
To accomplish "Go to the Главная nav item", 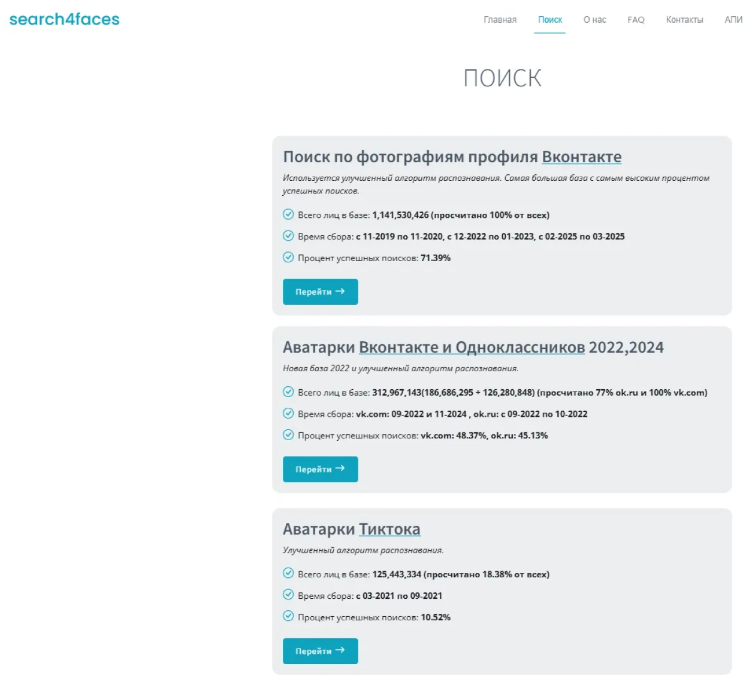I will 500,20.
